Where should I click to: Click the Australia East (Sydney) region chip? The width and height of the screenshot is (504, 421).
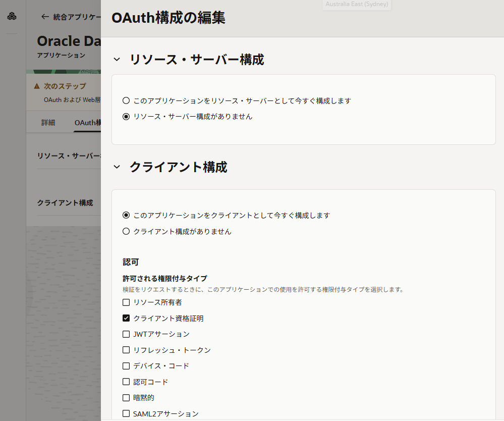356,5
